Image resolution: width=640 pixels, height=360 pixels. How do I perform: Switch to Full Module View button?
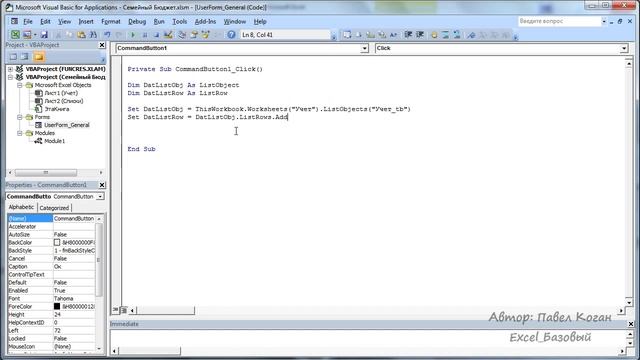tap(124, 310)
